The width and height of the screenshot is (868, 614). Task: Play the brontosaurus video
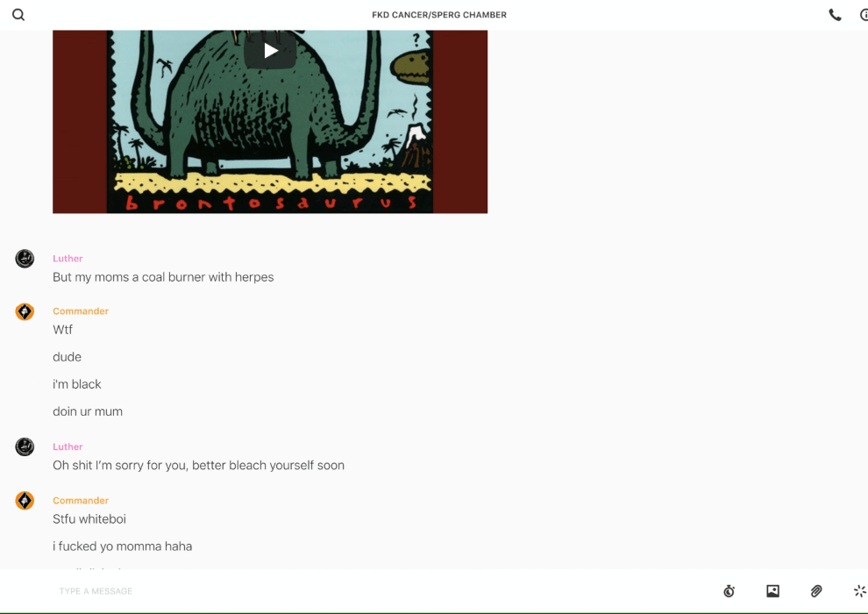[270, 51]
